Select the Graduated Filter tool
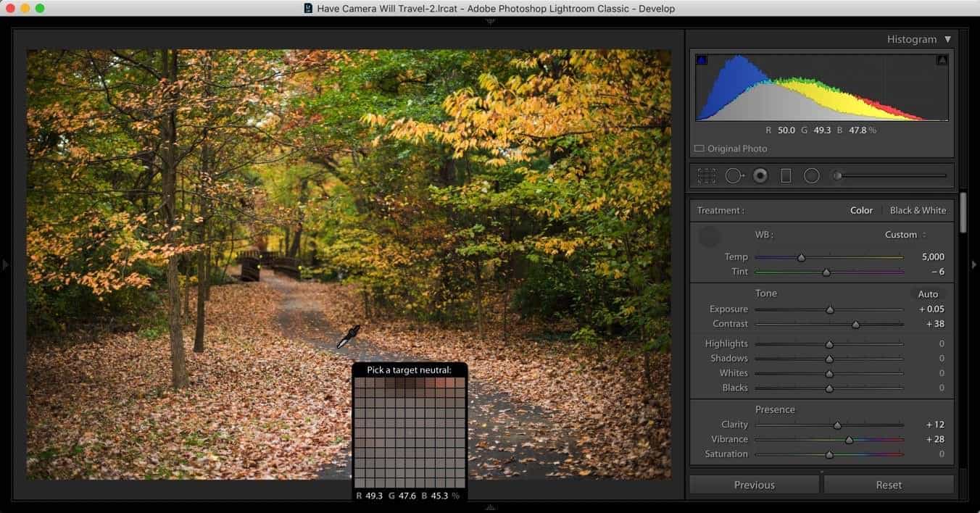This screenshot has height=513, width=980. point(786,175)
